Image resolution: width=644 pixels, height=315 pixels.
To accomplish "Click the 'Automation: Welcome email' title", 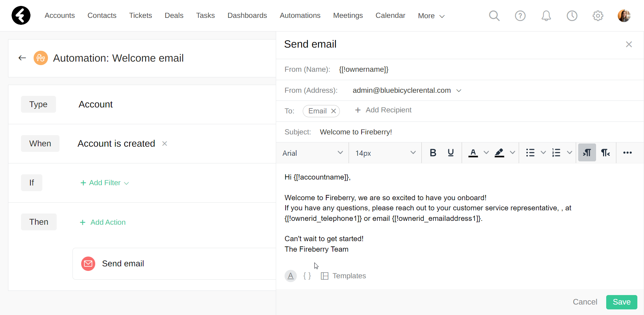I will (x=118, y=58).
